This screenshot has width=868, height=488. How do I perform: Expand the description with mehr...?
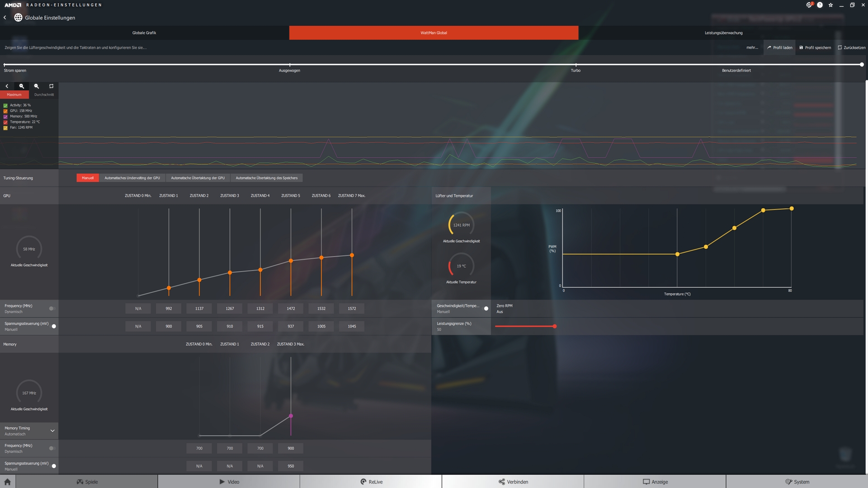(752, 47)
